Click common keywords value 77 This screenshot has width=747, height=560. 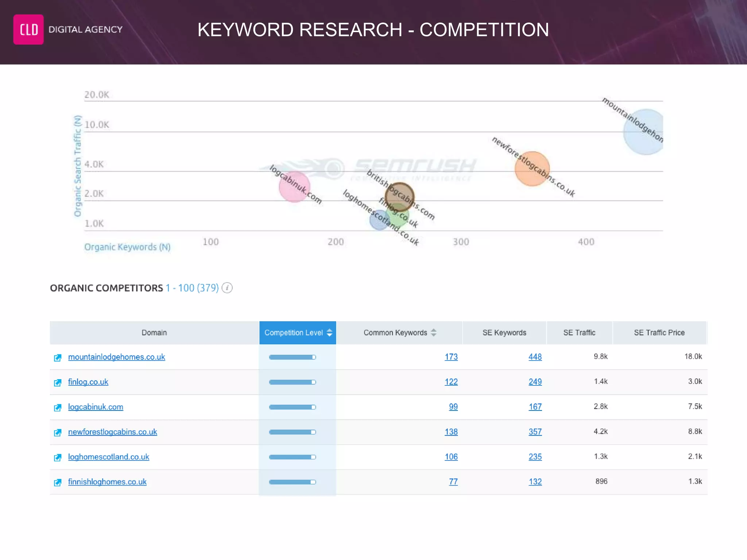453,482
